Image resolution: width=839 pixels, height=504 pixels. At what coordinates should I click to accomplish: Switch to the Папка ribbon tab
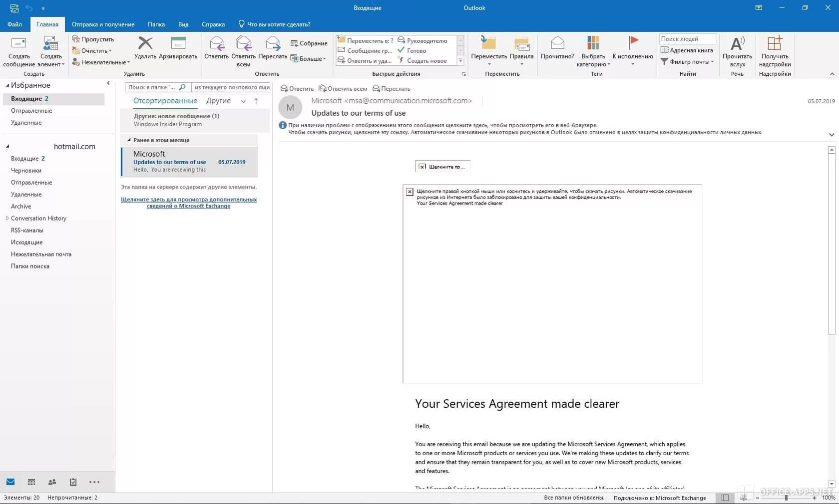tap(156, 24)
